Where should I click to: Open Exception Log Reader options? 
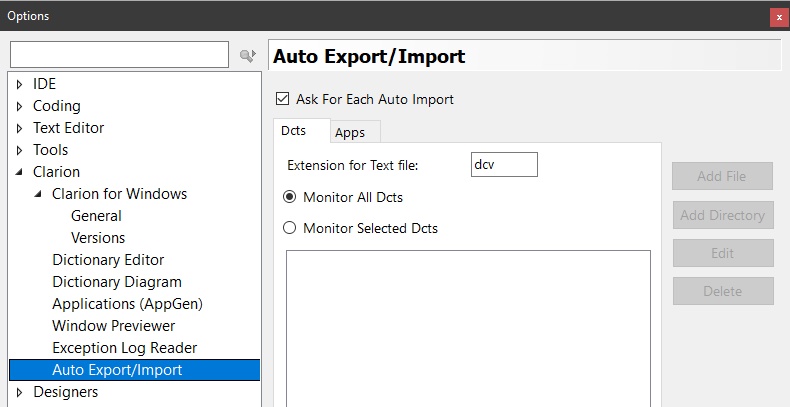[x=124, y=348]
